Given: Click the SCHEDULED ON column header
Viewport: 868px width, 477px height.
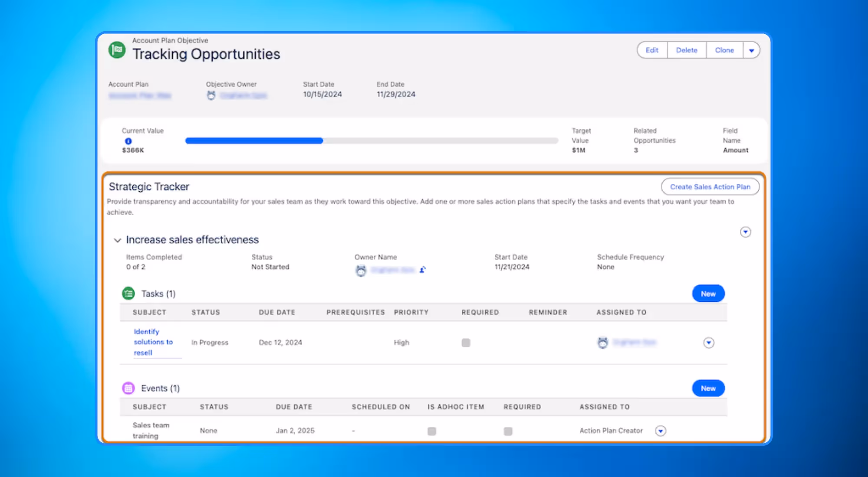Looking at the screenshot, I should [x=381, y=407].
